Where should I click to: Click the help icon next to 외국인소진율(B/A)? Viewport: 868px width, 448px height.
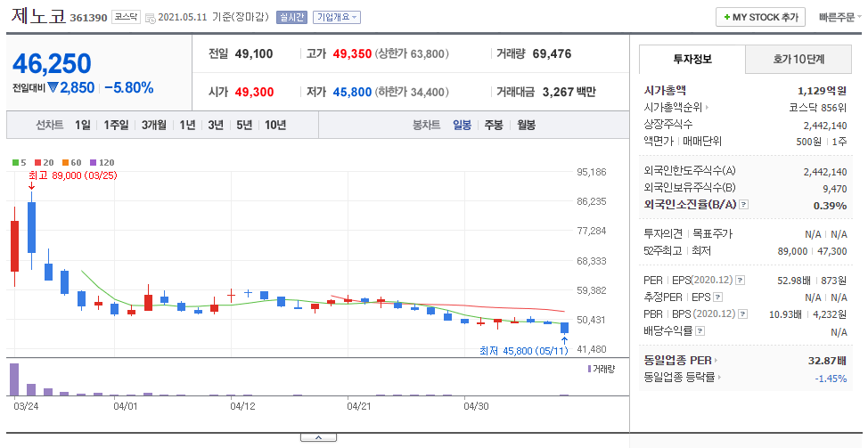(x=744, y=205)
